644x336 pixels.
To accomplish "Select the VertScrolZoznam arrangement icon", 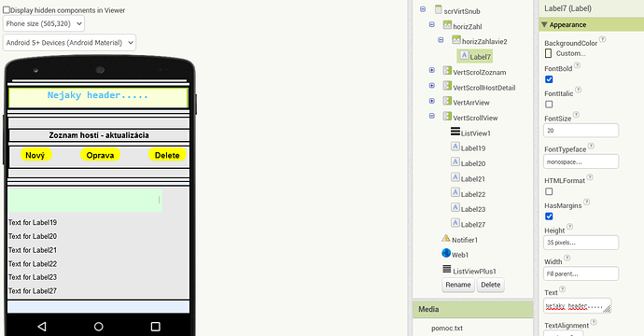I will tap(447, 70).
